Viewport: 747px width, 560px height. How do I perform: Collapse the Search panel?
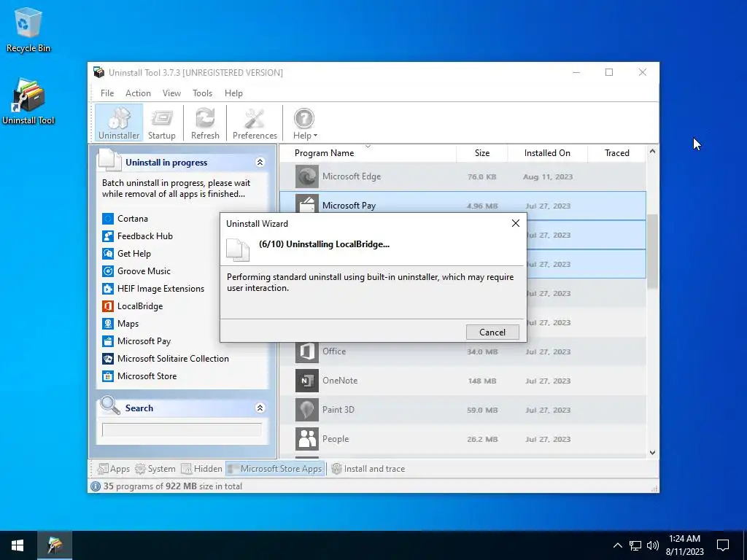tap(260, 408)
